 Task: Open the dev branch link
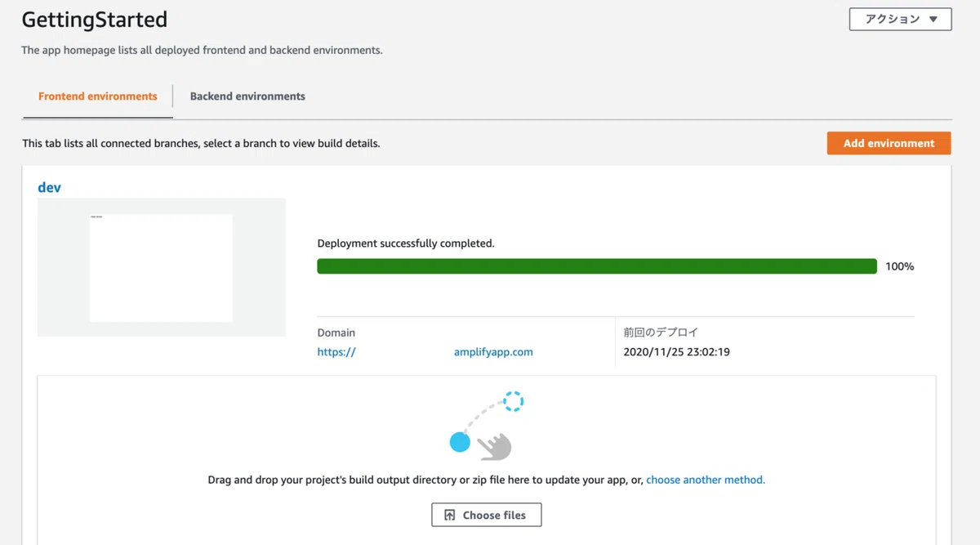pyautogui.click(x=49, y=187)
